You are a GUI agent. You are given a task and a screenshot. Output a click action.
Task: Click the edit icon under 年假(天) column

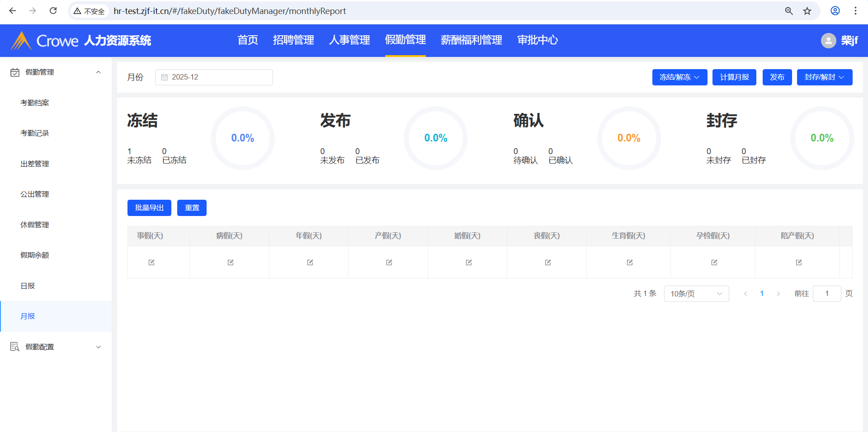tap(310, 263)
